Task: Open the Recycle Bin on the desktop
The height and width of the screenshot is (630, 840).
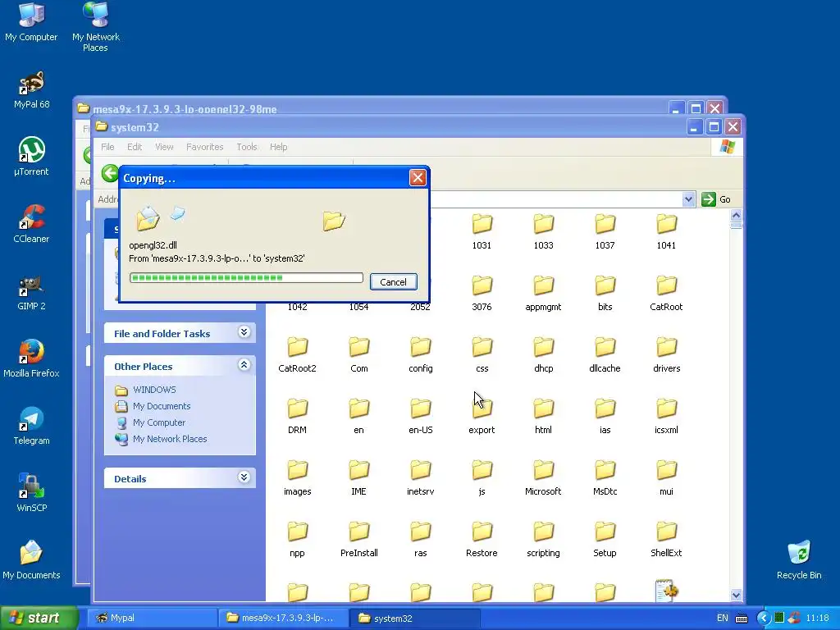Action: (x=799, y=559)
